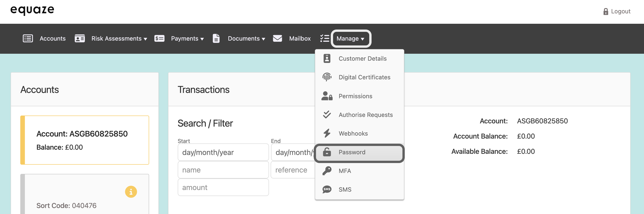
Task: Expand the Risk Assessments dropdown
Action: coord(119,39)
